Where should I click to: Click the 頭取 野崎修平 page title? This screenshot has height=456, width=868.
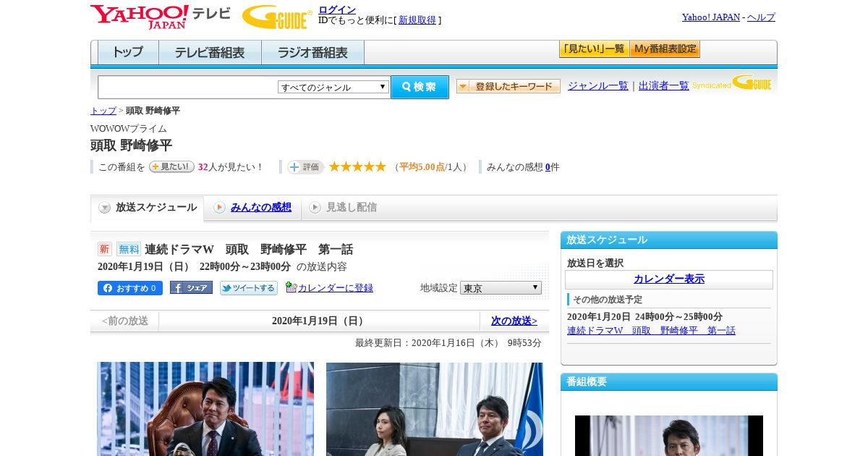tap(132, 145)
